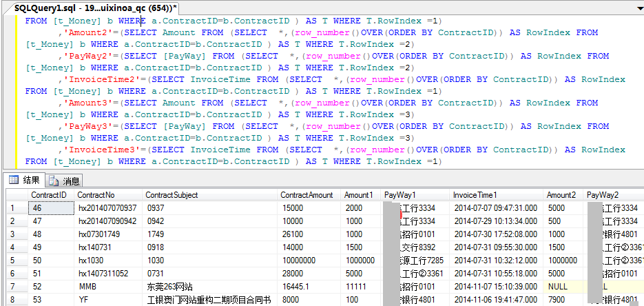
Task: Select Amount2 cell 7900
Action: coord(564,300)
